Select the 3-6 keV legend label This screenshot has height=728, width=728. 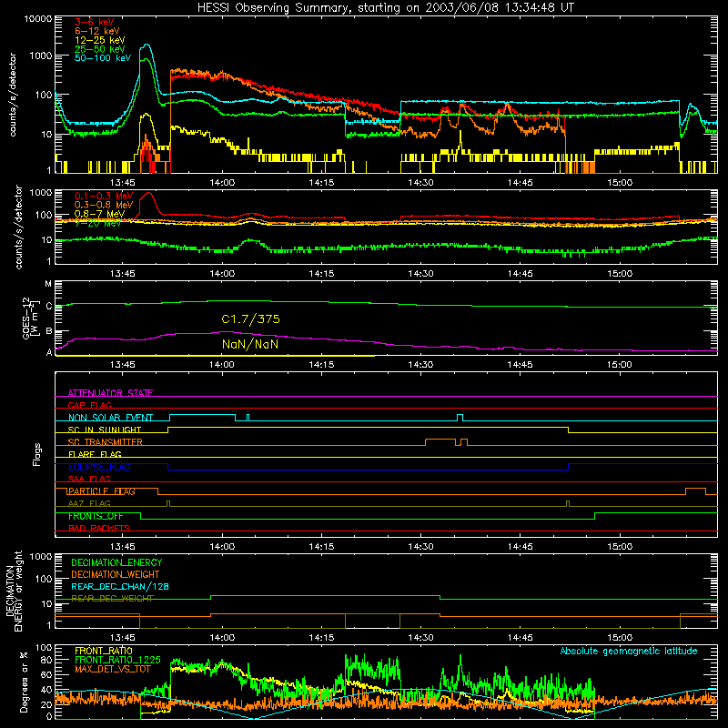pyautogui.click(x=95, y=22)
